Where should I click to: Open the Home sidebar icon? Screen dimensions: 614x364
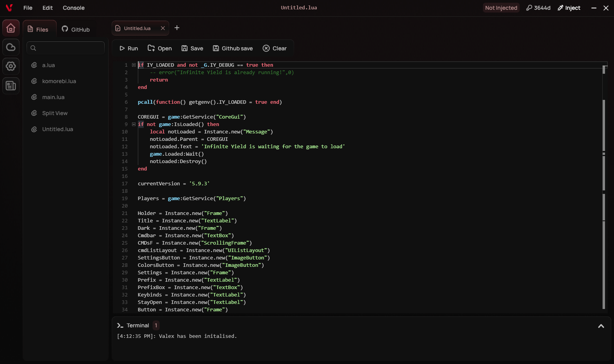11,28
